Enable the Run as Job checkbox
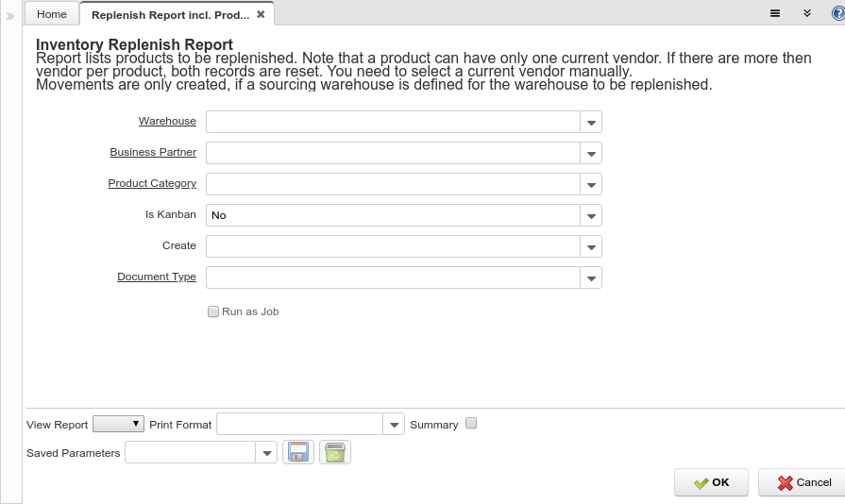The height and width of the screenshot is (504, 845). [213, 311]
